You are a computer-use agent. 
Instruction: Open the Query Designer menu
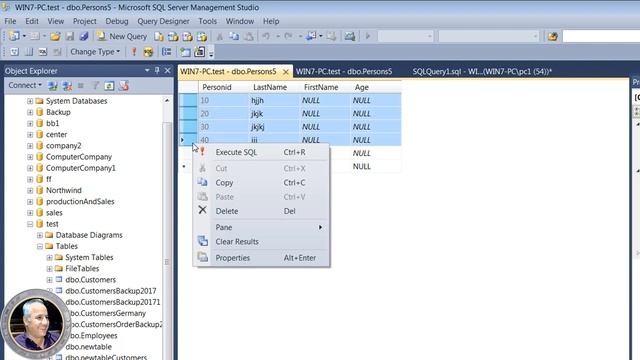click(x=163, y=21)
